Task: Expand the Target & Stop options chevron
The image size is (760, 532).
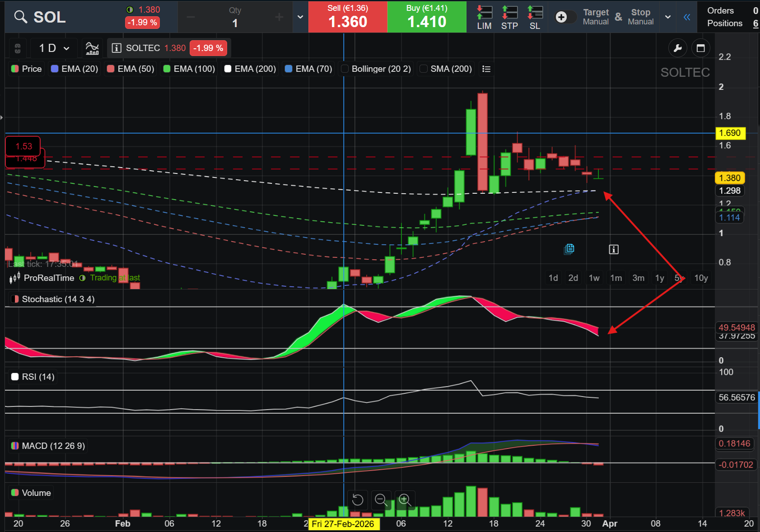Action: [x=668, y=17]
